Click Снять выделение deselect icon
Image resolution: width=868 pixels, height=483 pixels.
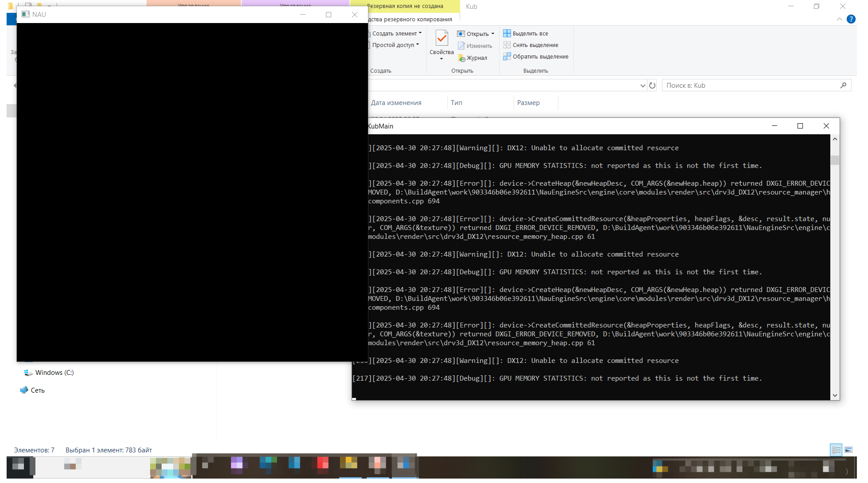click(x=507, y=45)
